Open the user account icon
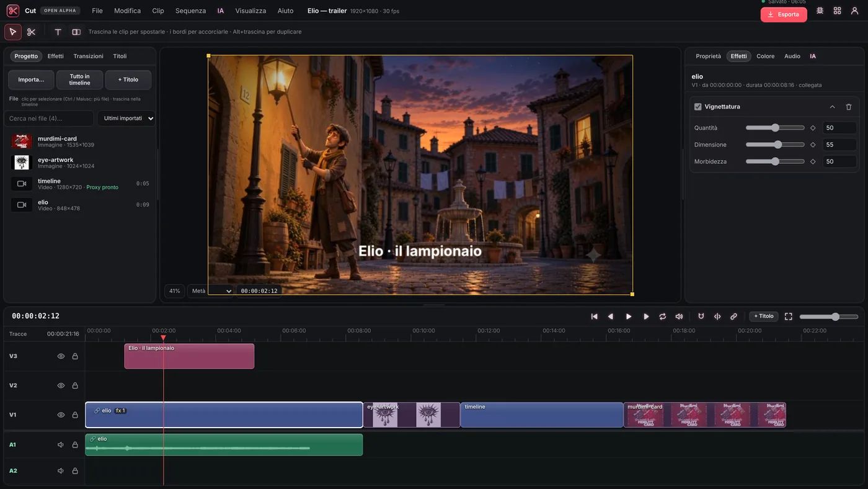868x489 pixels. click(854, 11)
